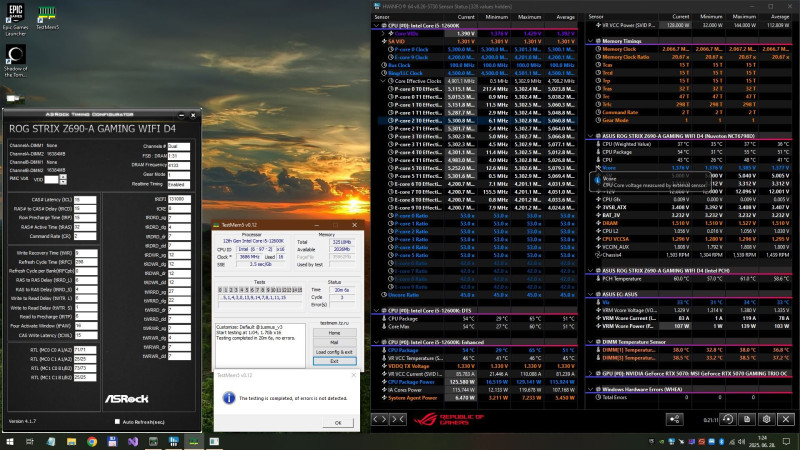This screenshot has height=450, width=800.
Task: Collapse Core Effective Clocks subtree
Action: pyautogui.click(x=383, y=81)
